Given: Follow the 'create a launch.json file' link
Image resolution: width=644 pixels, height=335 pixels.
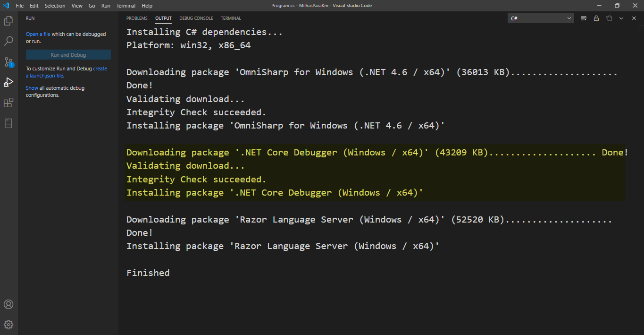Looking at the screenshot, I should pos(67,72).
